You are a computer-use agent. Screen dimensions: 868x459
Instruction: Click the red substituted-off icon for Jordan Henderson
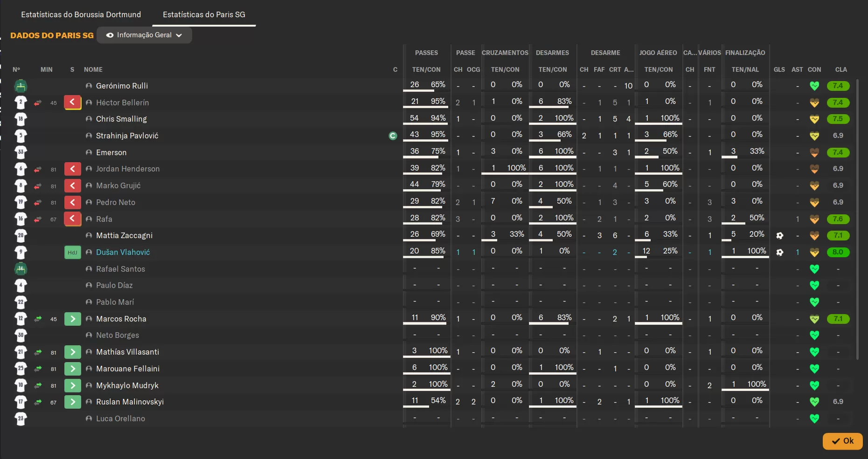pos(72,169)
